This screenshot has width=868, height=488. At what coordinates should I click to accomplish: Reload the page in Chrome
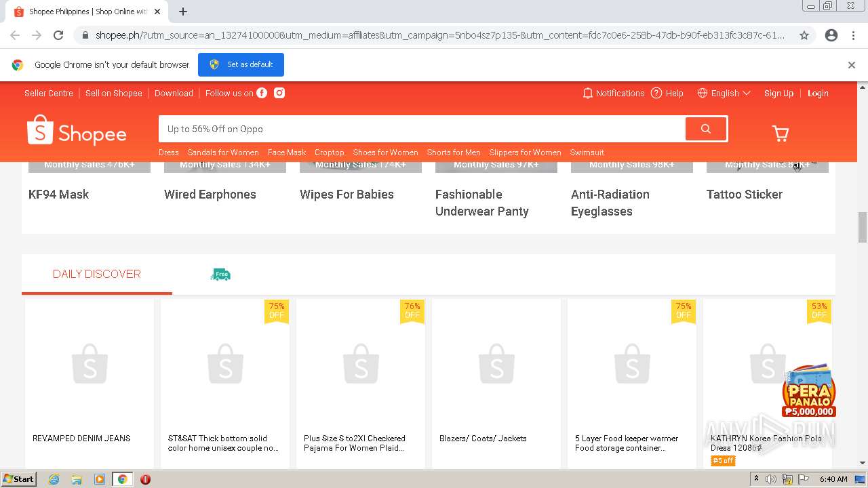pos(58,35)
